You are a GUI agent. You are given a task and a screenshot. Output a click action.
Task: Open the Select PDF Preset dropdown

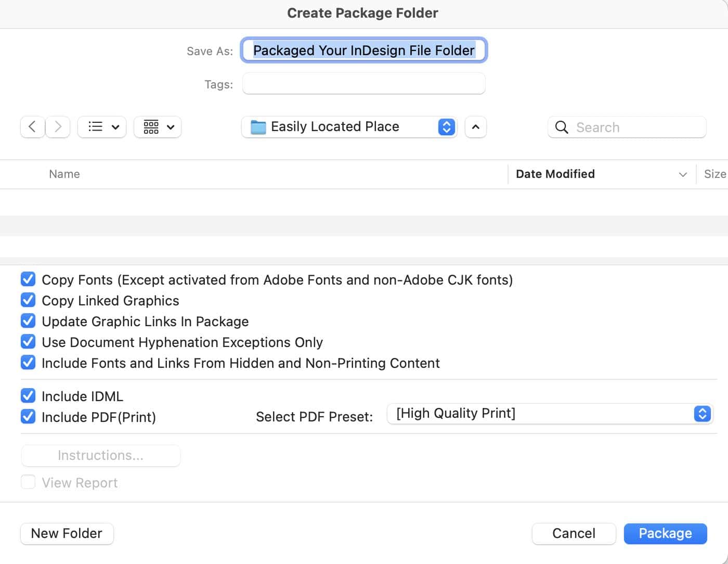[702, 414]
